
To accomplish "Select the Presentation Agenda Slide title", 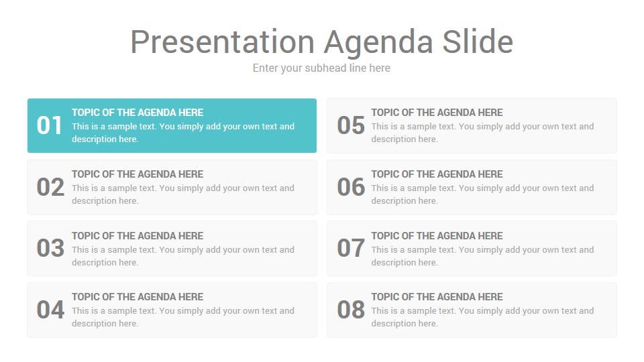I will (x=321, y=42).
